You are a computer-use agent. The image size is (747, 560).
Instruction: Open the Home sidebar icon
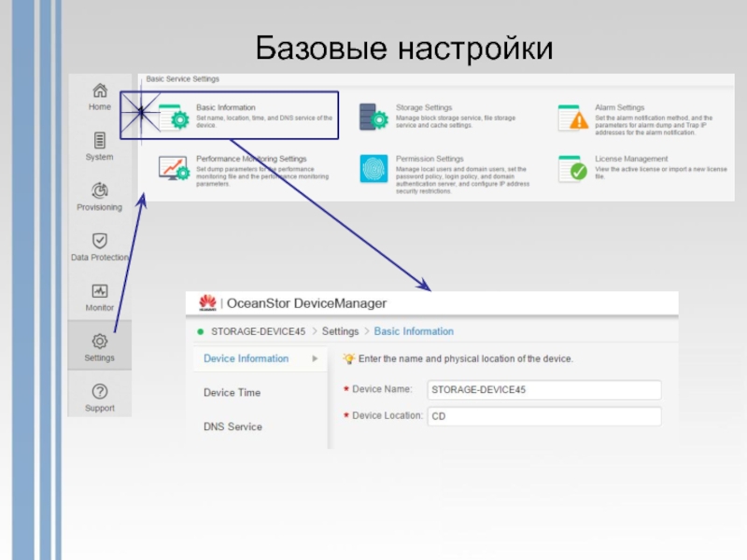pos(100,90)
